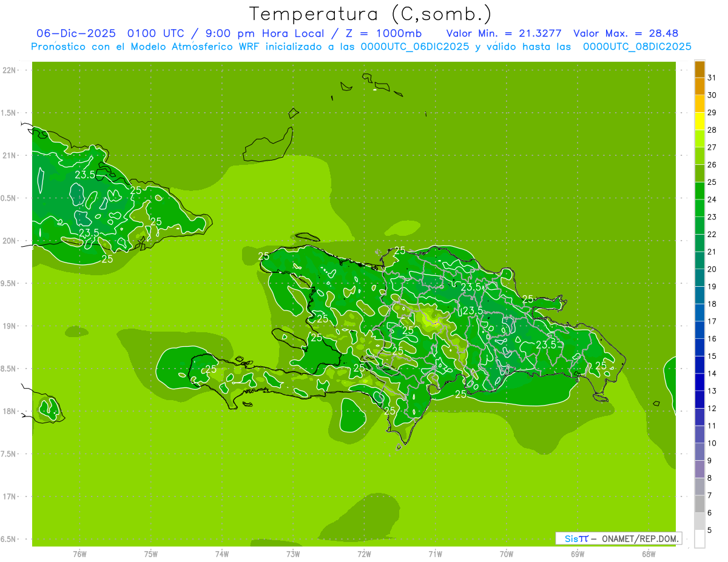Click the 'Valor Max. = 28.48' value
This screenshot has width=728, height=562.
coord(625,33)
